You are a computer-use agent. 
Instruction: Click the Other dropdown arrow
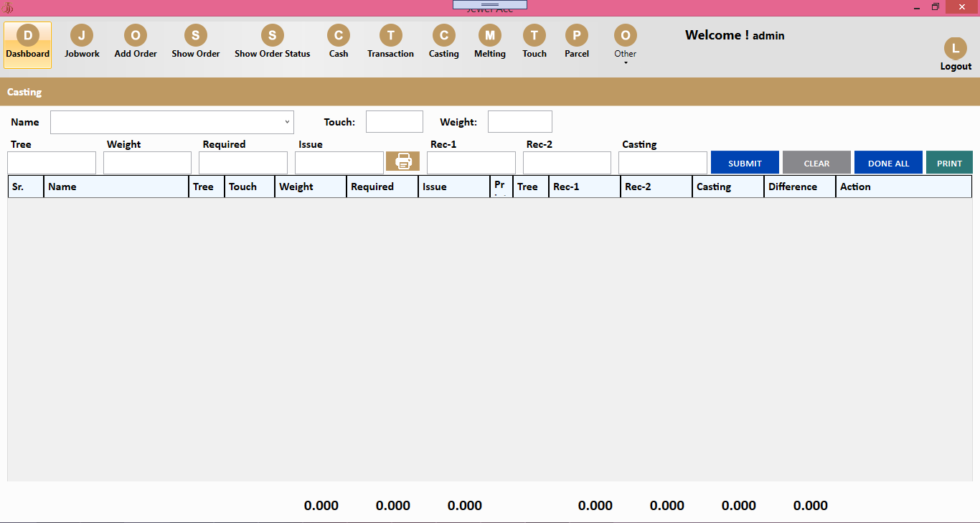(624, 63)
